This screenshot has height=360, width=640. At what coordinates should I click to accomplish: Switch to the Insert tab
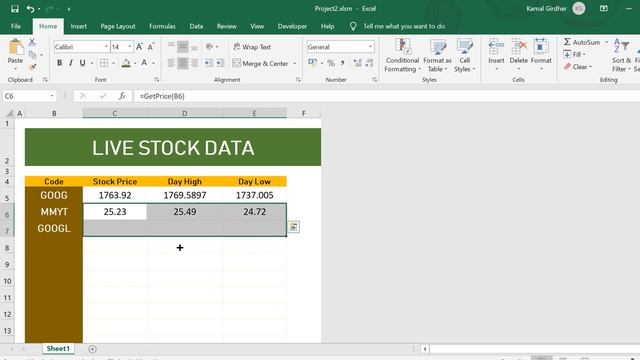(78, 26)
